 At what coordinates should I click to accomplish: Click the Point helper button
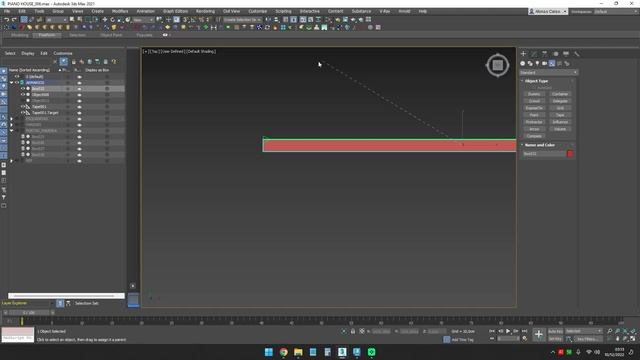pos(534,115)
